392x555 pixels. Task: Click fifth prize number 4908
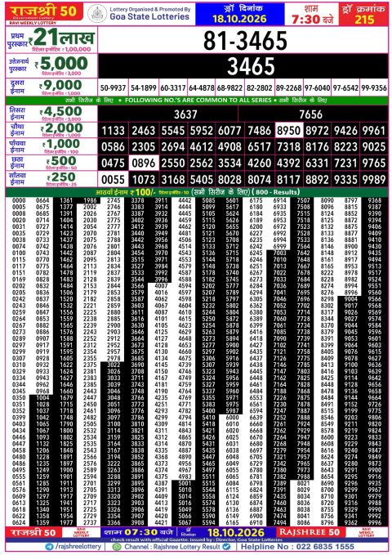[x=229, y=147]
